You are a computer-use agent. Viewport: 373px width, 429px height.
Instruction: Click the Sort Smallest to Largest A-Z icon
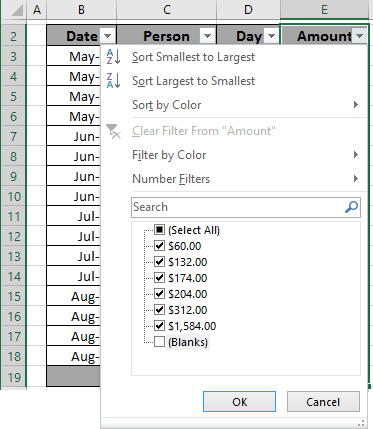pos(113,57)
